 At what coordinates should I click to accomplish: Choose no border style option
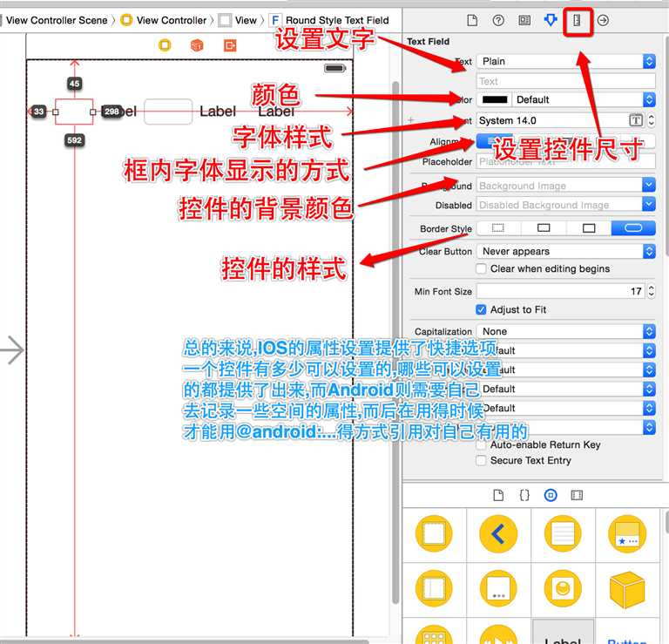498,228
